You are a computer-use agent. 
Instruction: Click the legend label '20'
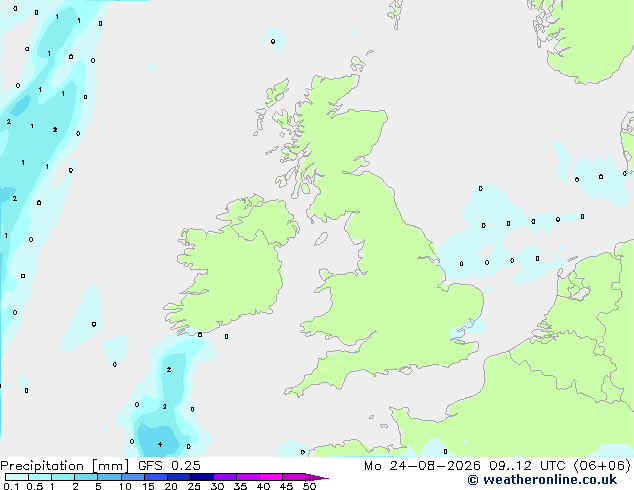click(171, 486)
